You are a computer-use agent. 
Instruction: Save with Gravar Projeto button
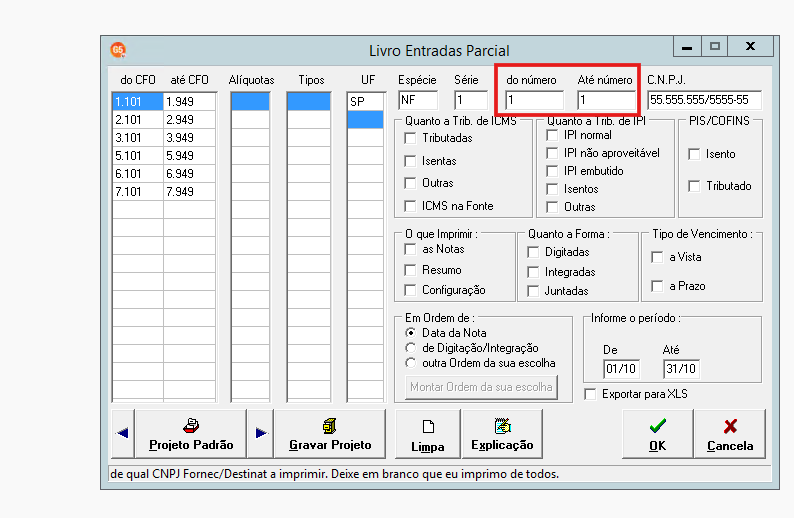pos(330,433)
